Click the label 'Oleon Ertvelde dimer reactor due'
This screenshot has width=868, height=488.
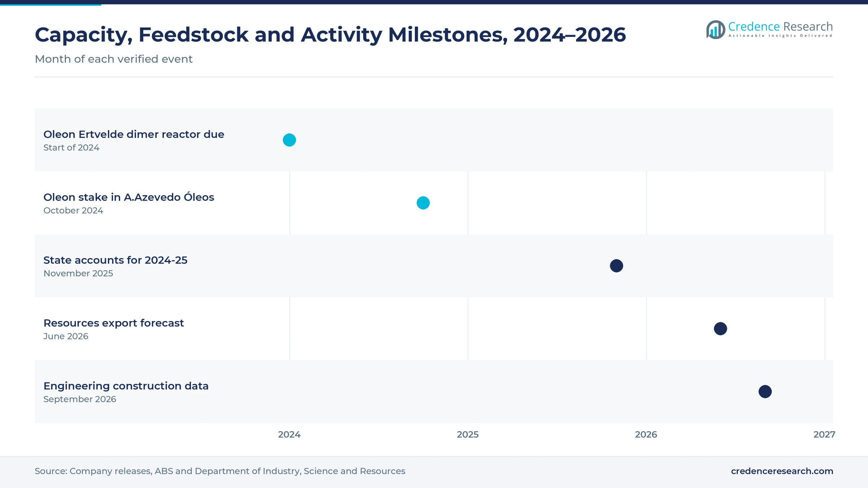[134, 134]
